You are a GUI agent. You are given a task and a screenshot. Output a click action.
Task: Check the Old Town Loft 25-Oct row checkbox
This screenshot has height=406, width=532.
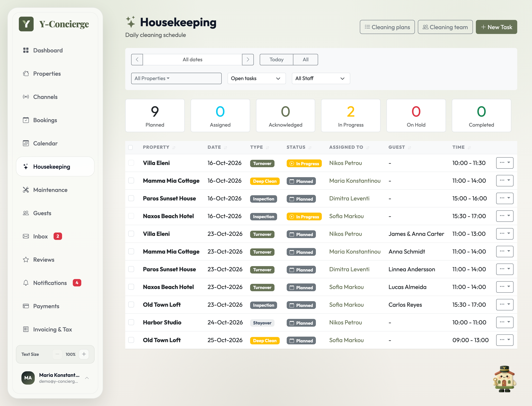tap(131, 340)
